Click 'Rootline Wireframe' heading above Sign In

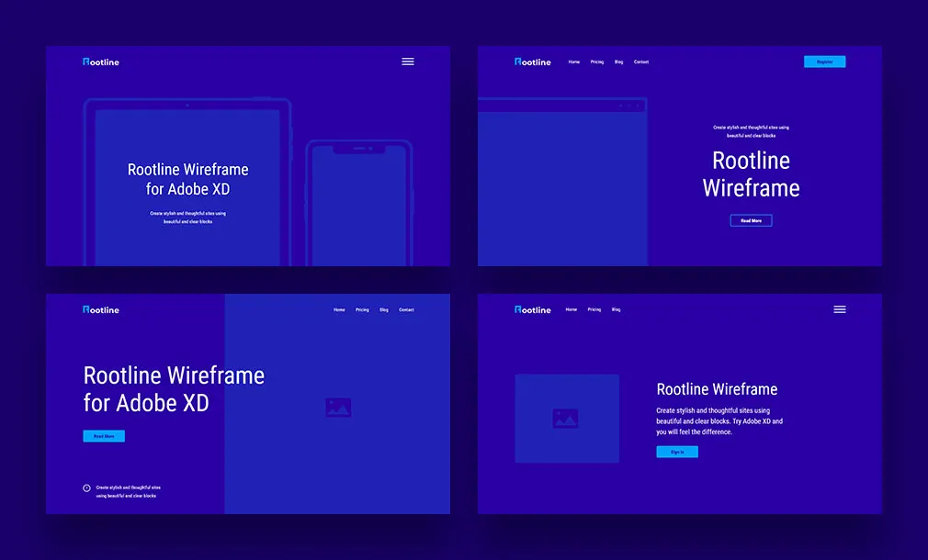pyautogui.click(x=717, y=389)
